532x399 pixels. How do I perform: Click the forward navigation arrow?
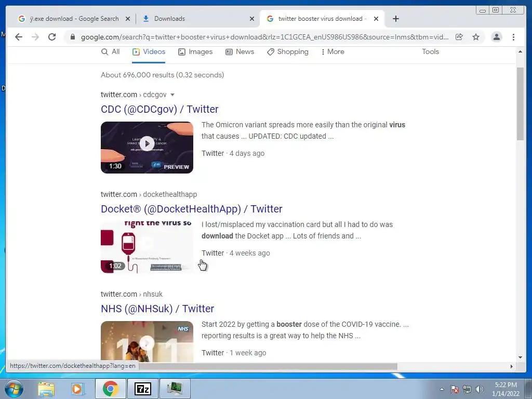coord(35,37)
